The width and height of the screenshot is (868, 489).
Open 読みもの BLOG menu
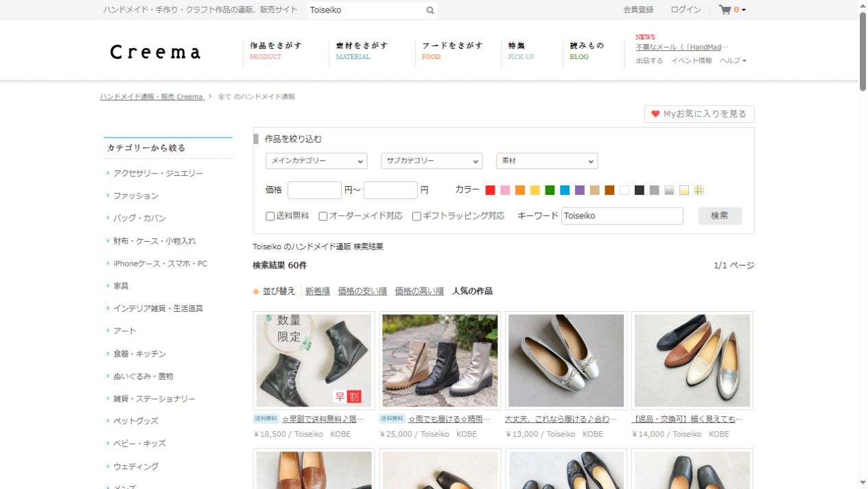click(587, 51)
